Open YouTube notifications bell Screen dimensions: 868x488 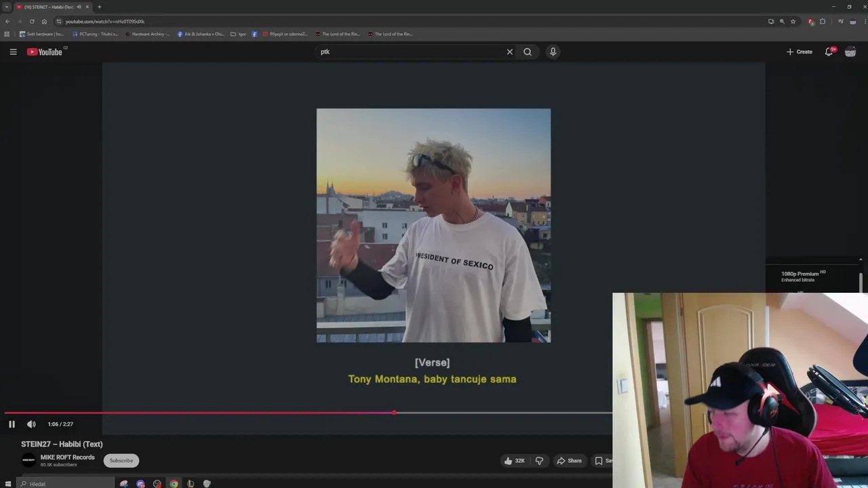(x=829, y=52)
